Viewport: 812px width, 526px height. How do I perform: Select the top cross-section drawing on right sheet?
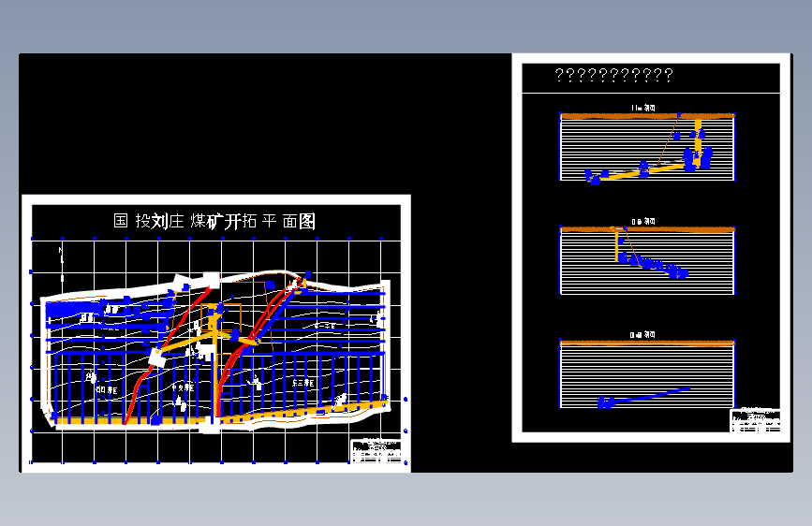647,147
